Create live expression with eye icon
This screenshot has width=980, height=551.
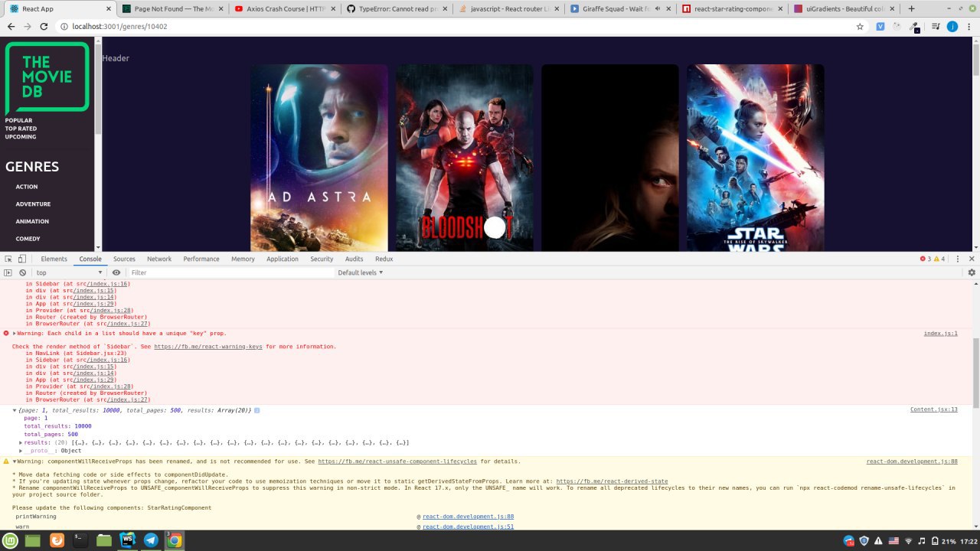(x=116, y=272)
